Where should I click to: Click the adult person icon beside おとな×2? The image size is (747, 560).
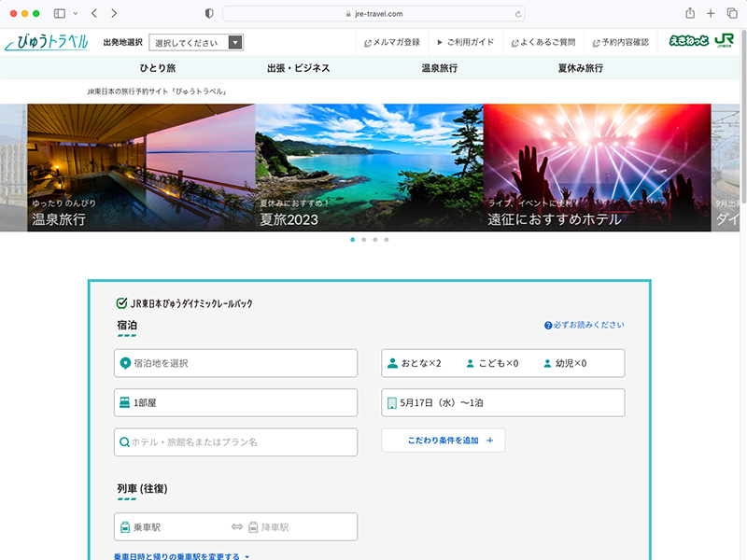(x=394, y=363)
